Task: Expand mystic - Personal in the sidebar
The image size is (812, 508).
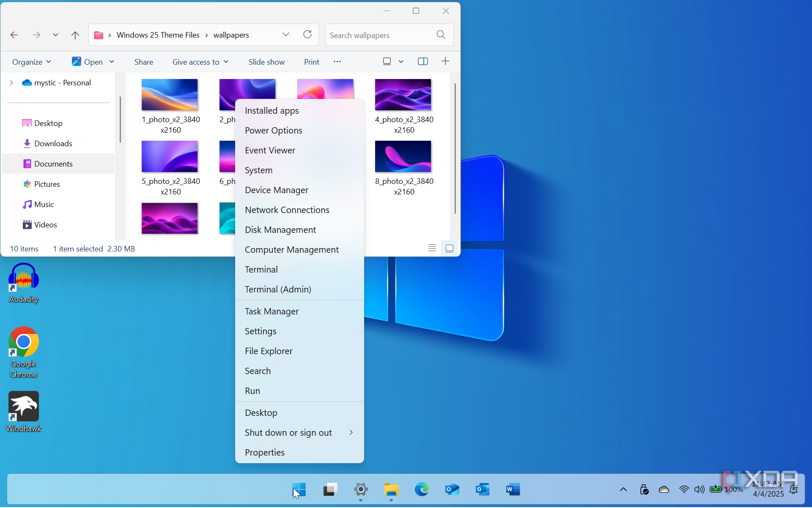Action: [x=11, y=82]
